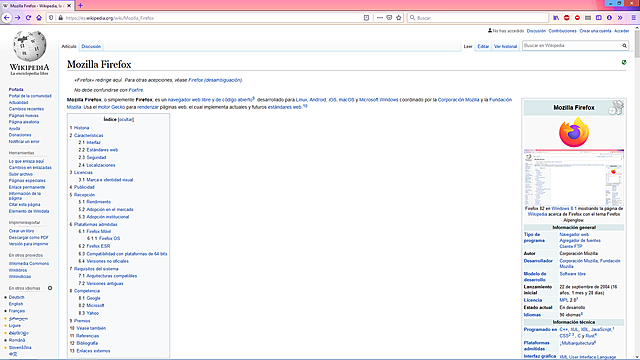Open Página aleatoria in sidebar
640x360 pixels.
pos(24,122)
